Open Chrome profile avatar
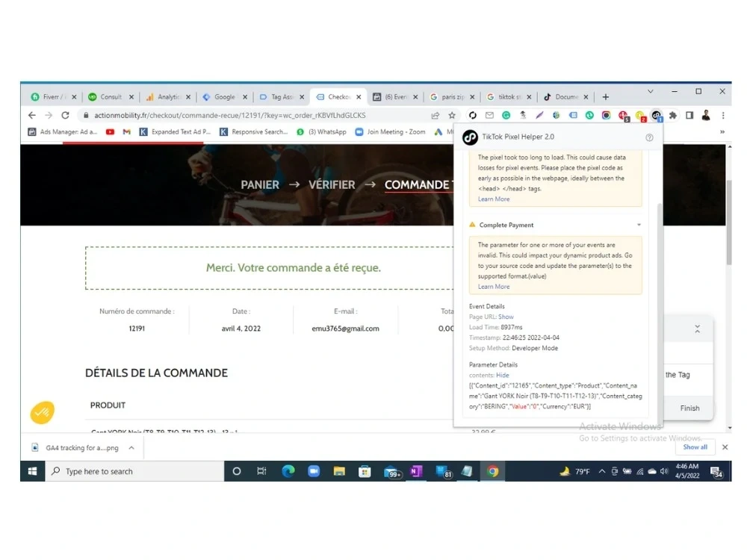The image size is (747, 560). 706,115
